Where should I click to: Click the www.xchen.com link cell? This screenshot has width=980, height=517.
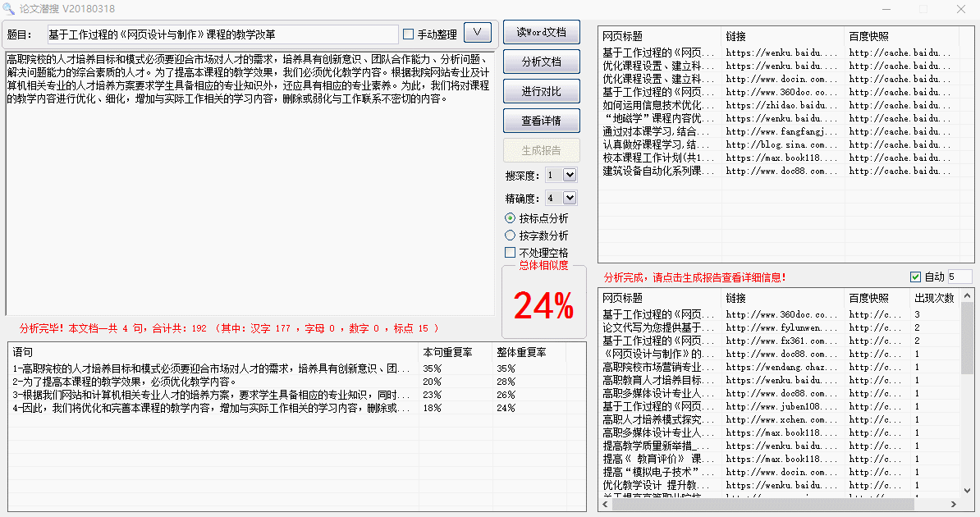[782, 419]
